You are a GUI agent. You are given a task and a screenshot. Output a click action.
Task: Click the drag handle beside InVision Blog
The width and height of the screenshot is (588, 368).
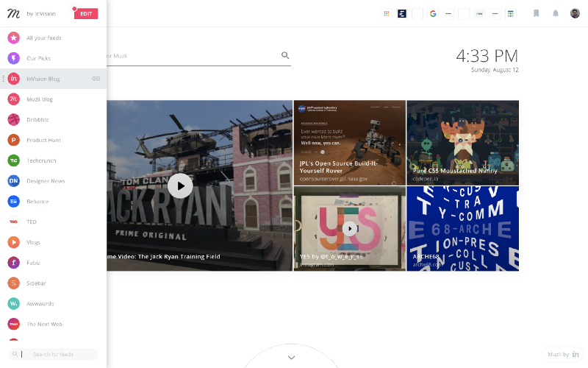click(x=4, y=79)
